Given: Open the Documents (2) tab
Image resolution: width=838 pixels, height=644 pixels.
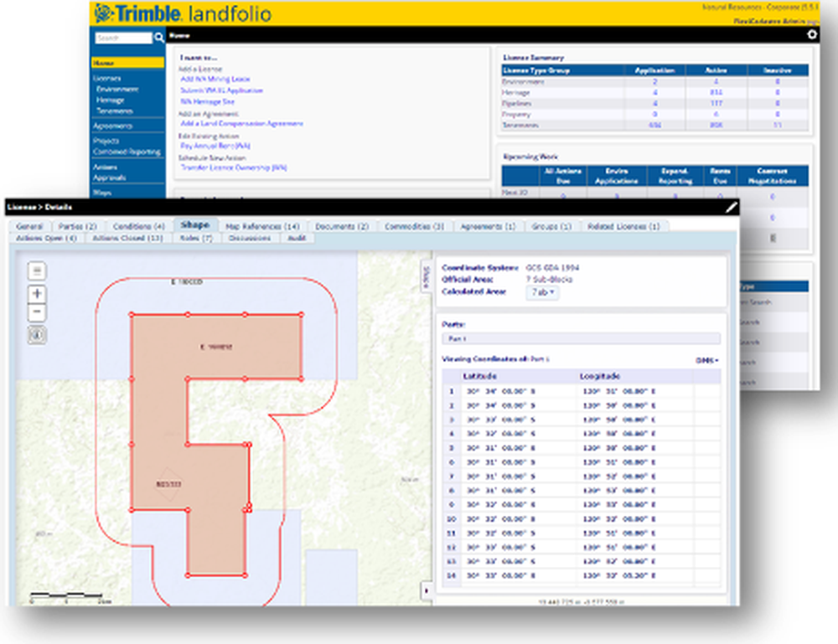Looking at the screenshot, I should 342,226.
